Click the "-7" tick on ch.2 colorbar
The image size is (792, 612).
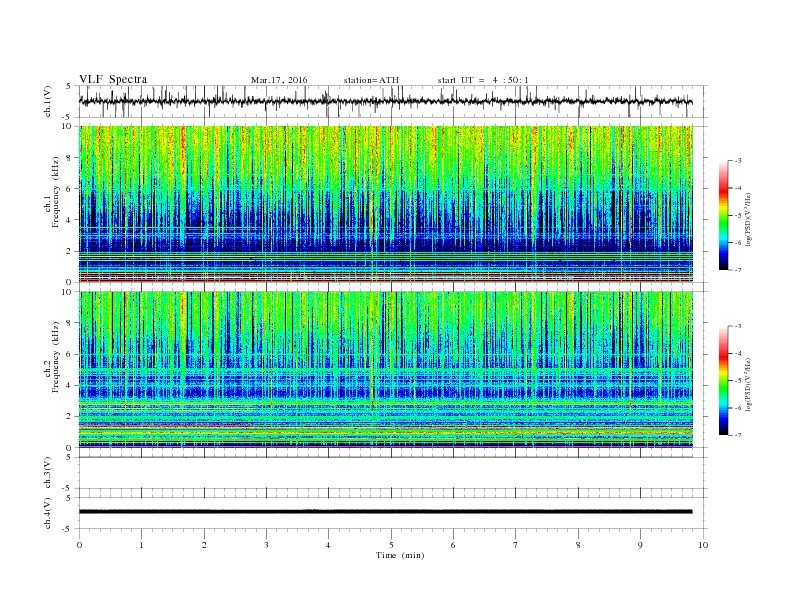point(737,435)
